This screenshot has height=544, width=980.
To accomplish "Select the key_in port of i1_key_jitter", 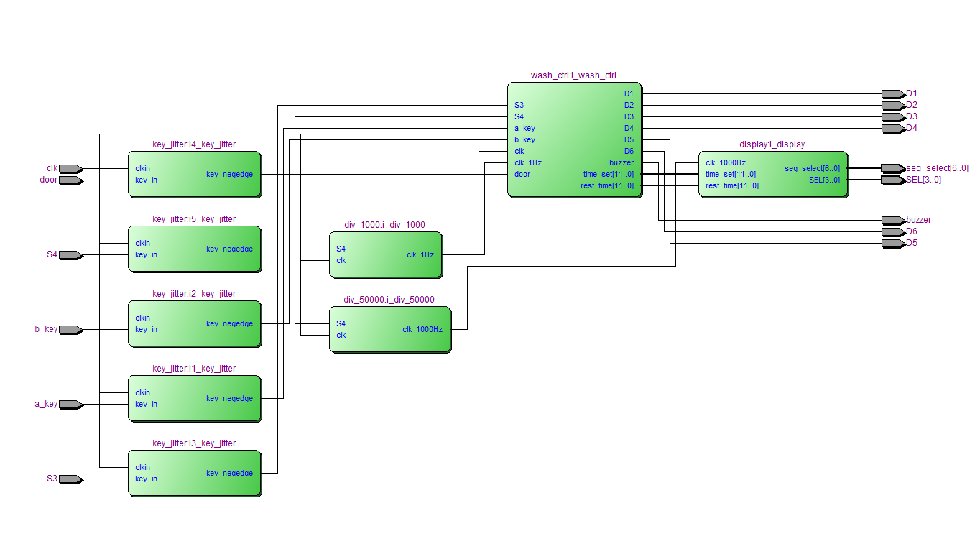I will pos(146,405).
